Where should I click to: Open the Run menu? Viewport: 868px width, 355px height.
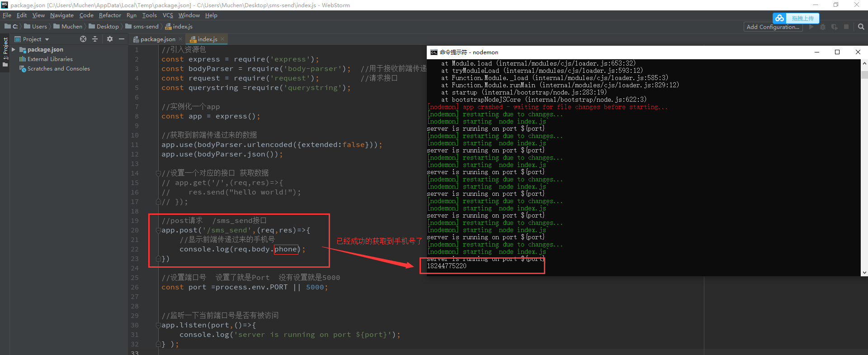pyautogui.click(x=132, y=15)
